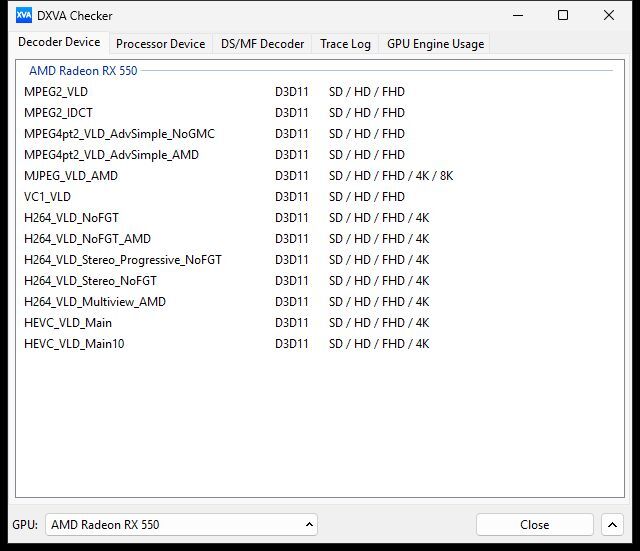Open the GPU selection dropdown
The width and height of the screenshot is (640, 551).
tap(182, 524)
